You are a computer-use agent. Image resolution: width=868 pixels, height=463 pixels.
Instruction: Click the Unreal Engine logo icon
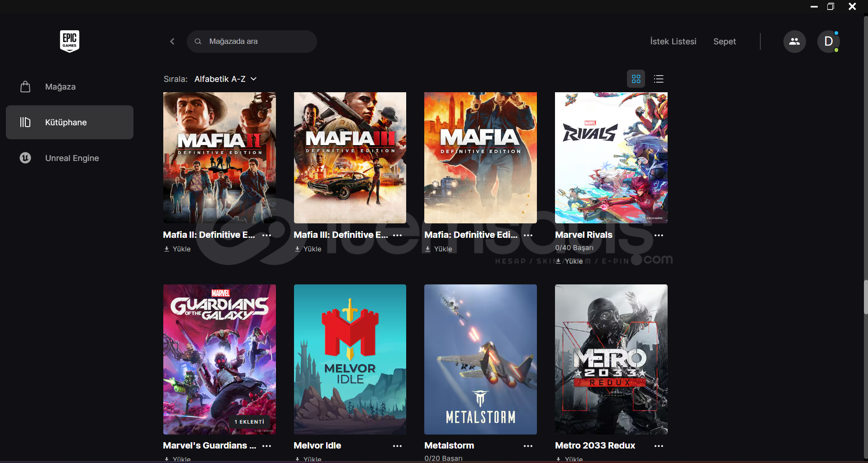pos(25,158)
